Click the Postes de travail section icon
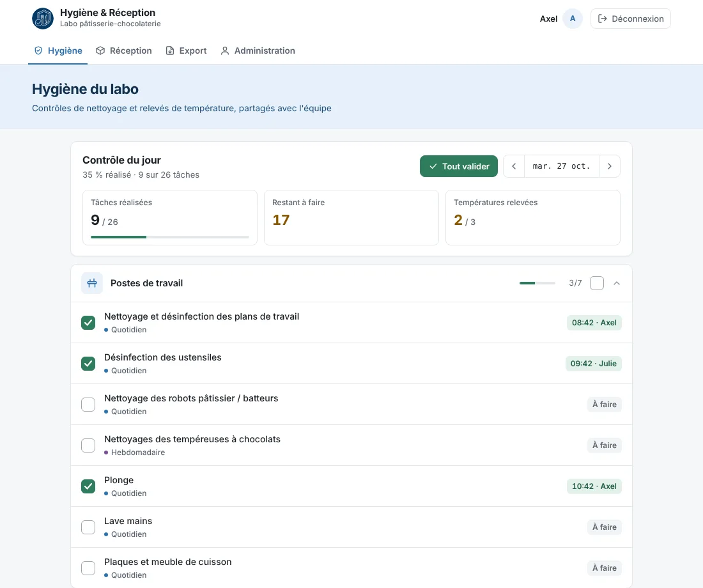 click(x=92, y=283)
